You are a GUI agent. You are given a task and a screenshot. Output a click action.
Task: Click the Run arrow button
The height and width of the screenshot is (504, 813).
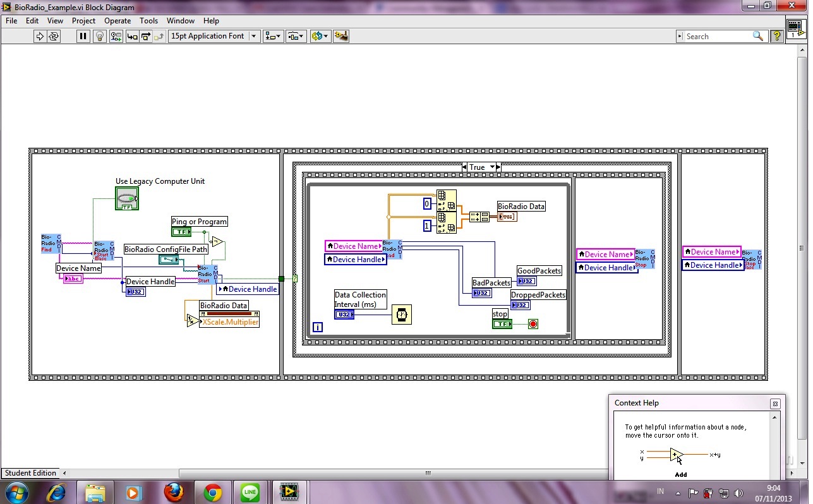pos(40,37)
